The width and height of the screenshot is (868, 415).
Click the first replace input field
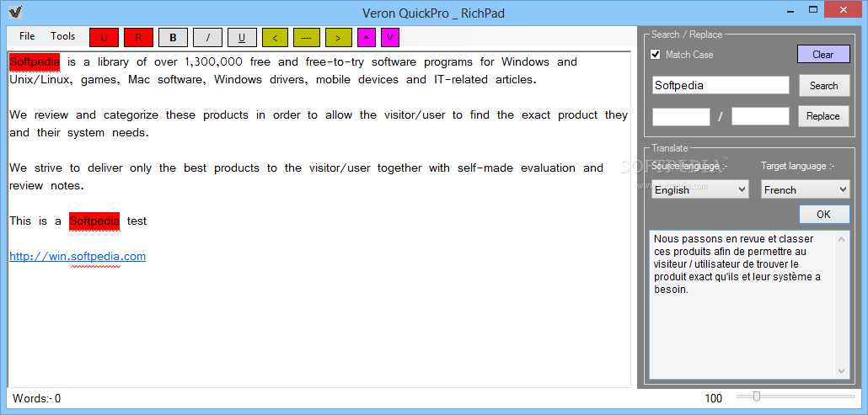click(681, 117)
